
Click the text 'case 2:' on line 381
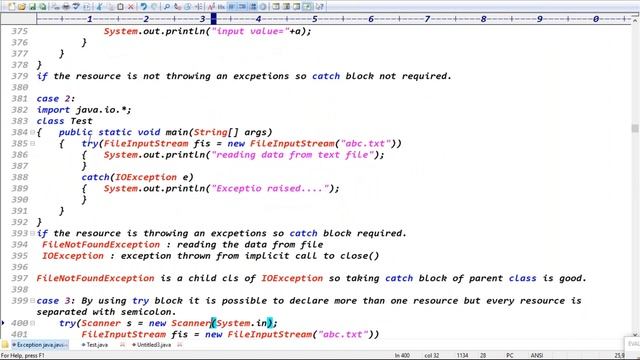pos(56,99)
